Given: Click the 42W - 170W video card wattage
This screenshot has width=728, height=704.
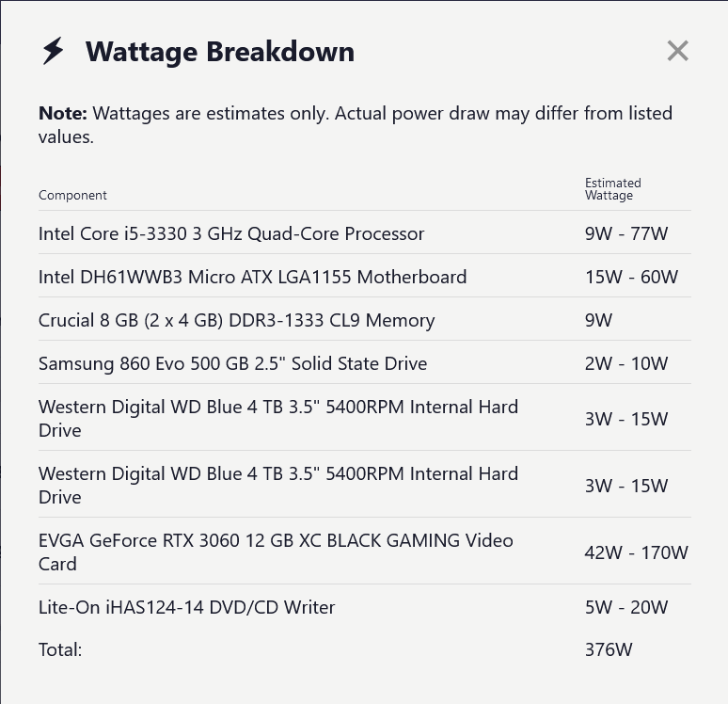Looking at the screenshot, I should (x=636, y=552).
